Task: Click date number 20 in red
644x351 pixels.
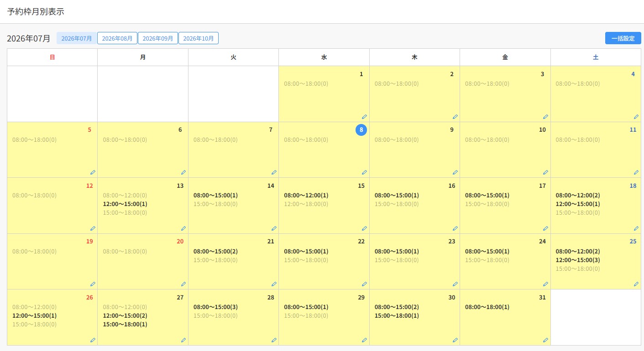Action: pyautogui.click(x=180, y=241)
